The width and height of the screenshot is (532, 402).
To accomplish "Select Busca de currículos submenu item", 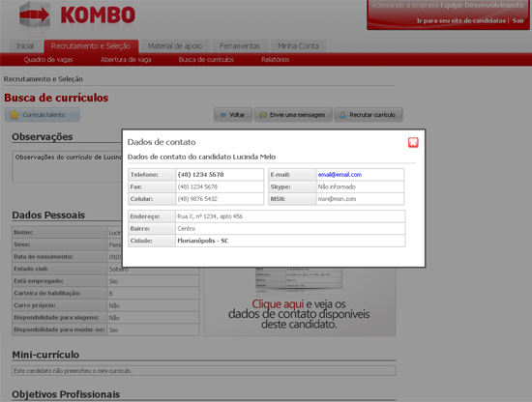I will click(206, 60).
